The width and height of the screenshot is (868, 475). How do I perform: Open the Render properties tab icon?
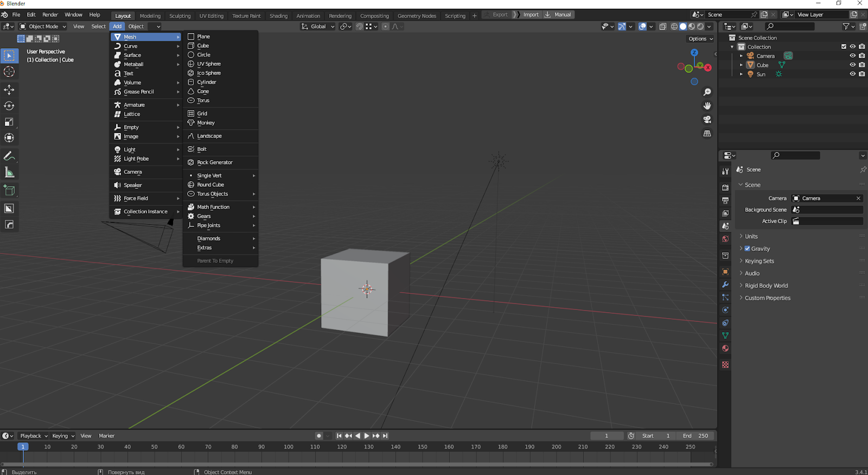click(725, 187)
